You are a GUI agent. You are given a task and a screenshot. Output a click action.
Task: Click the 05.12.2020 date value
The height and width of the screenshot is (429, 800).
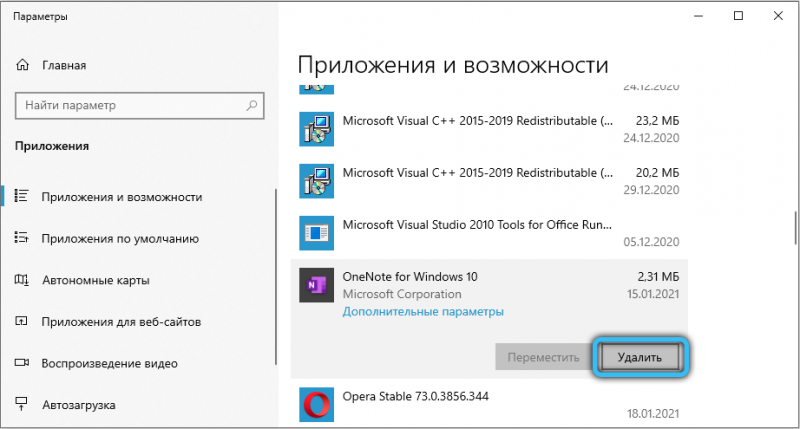[x=652, y=242]
